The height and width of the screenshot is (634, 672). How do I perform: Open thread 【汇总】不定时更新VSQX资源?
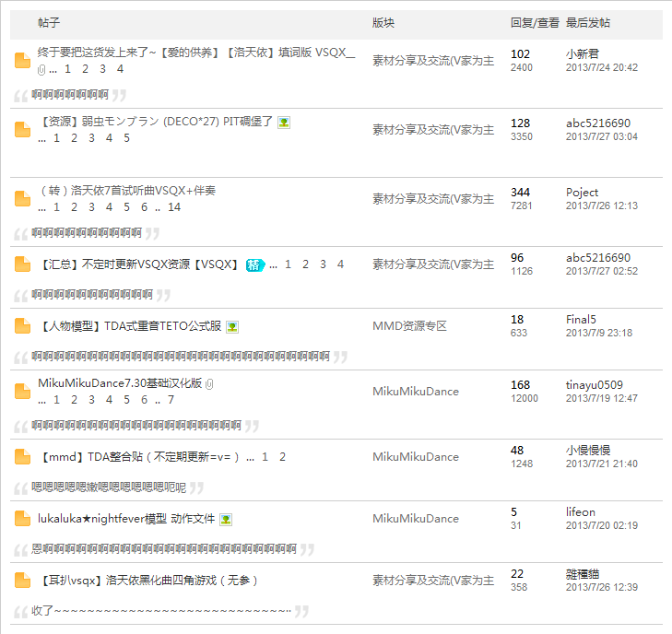click(138, 264)
